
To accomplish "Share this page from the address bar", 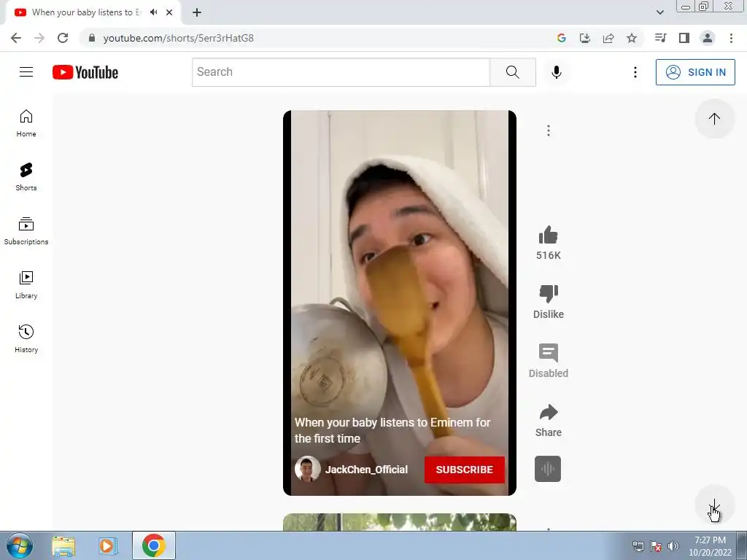I will coord(608,38).
